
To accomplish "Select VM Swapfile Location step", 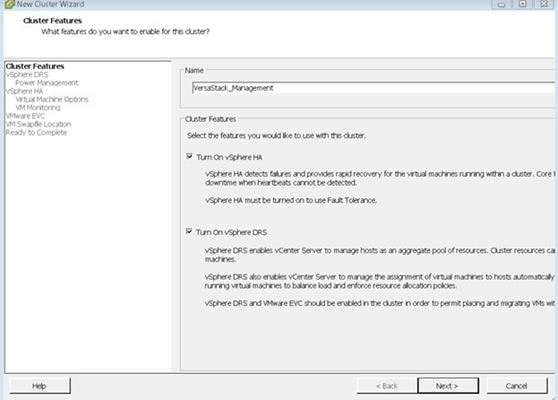I will (x=38, y=124).
